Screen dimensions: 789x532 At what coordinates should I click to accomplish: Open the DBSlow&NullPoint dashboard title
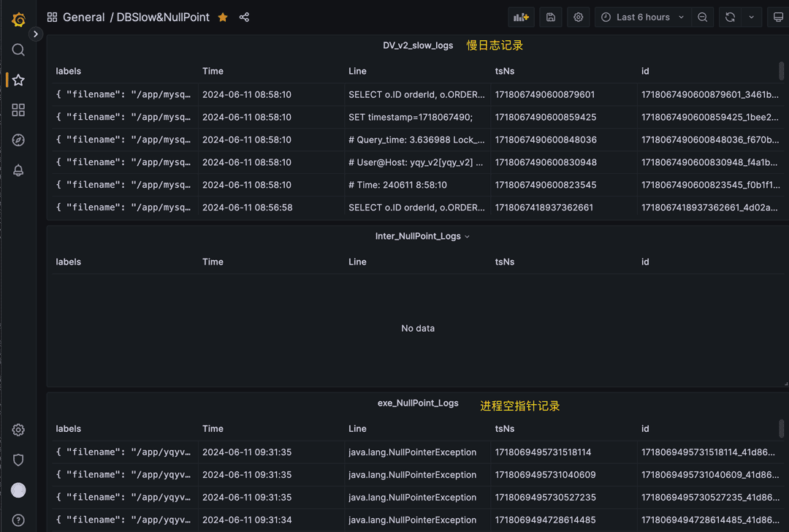[162, 17]
